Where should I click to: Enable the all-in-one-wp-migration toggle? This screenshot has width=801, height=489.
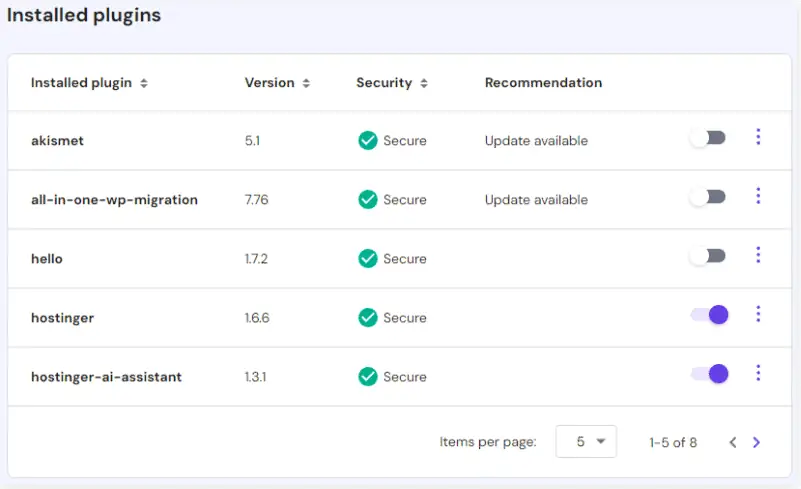(x=708, y=197)
